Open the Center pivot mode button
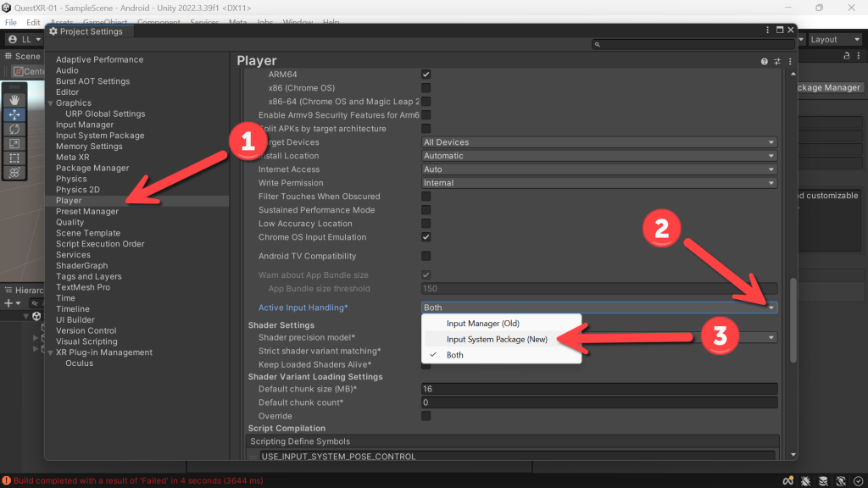This screenshot has height=488, width=868. tap(29, 71)
